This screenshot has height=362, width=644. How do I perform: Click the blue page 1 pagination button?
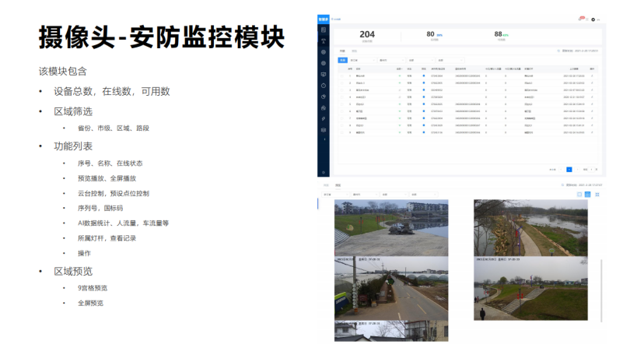click(569, 169)
